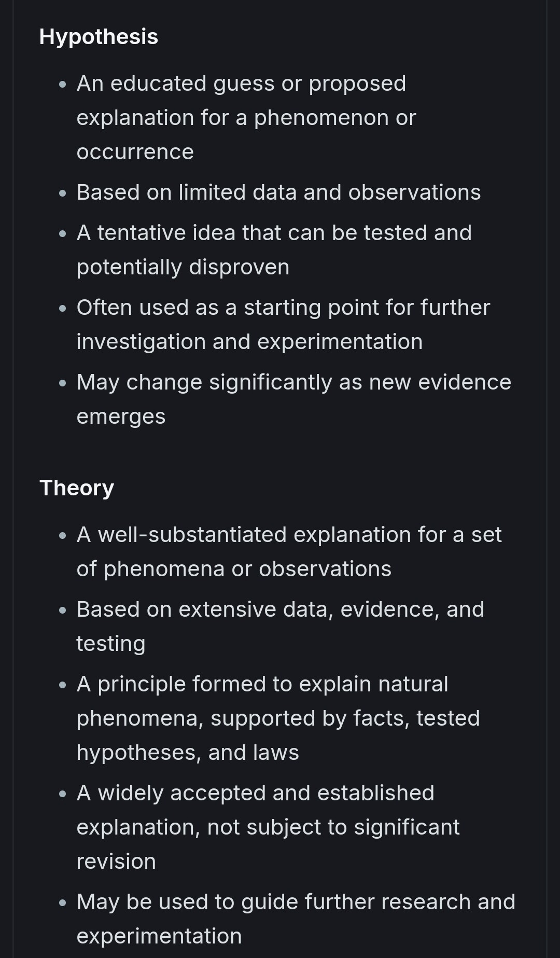
Task: Click the word 'emerges' under Hypothesis
Action: point(121,416)
